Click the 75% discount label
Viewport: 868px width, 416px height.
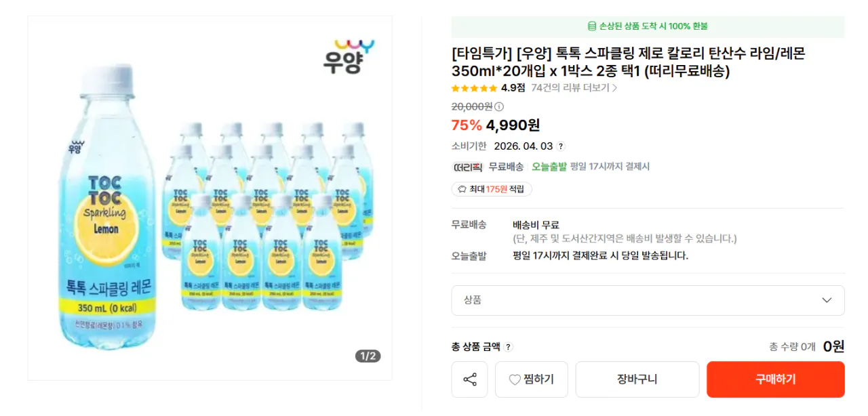click(466, 126)
